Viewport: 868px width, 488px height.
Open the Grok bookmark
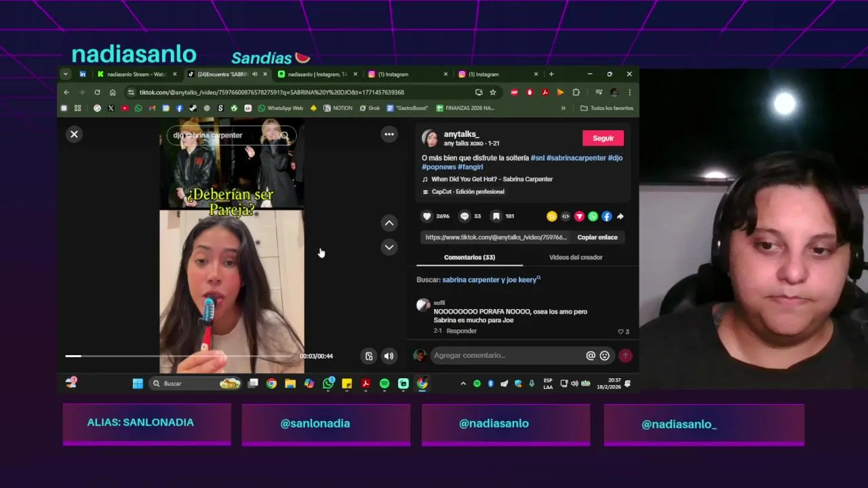pos(370,108)
